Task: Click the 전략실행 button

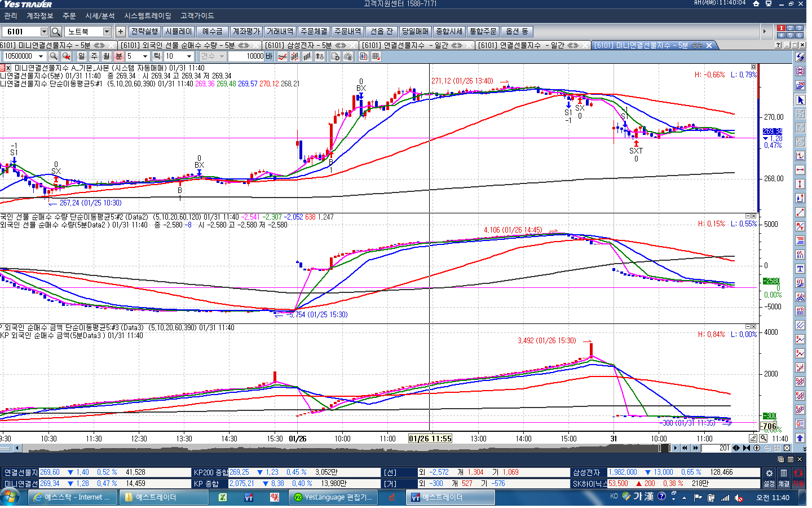Action: (x=145, y=32)
